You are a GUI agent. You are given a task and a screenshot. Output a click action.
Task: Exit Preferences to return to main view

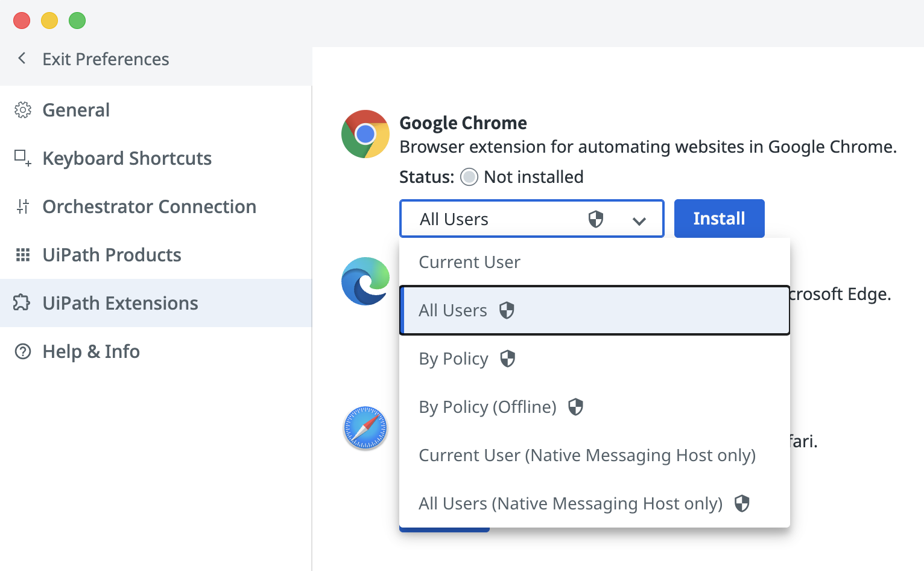(106, 59)
